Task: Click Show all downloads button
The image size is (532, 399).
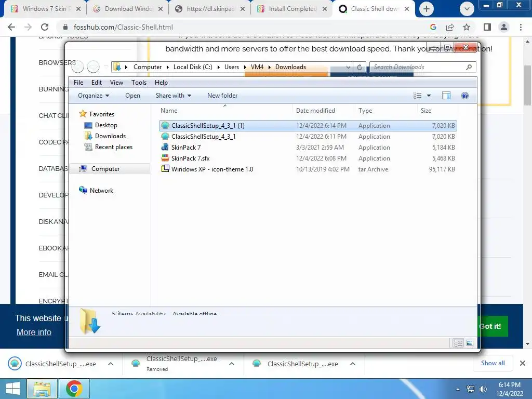Action: pos(493,363)
